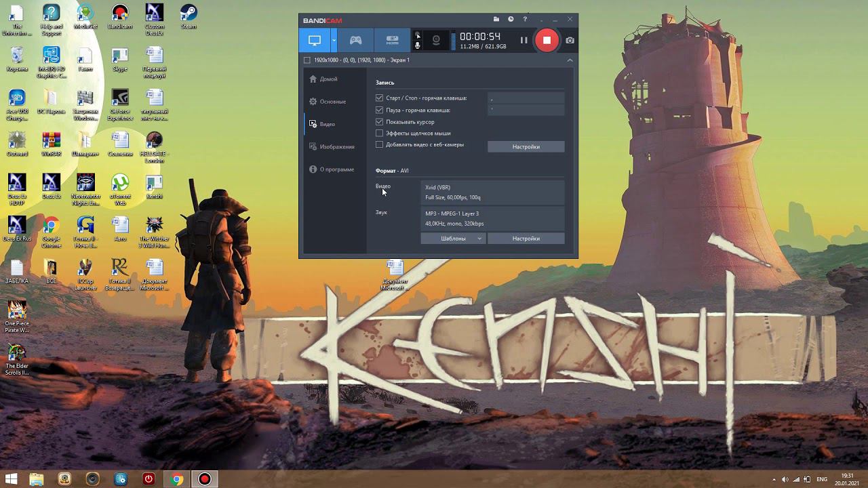Open the ENG language switcher
The image size is (868, 488).
[822, 479]
